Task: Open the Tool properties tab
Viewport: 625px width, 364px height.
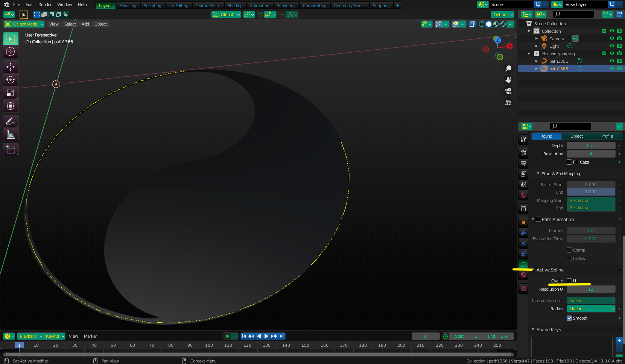Action: coord(523,140)
